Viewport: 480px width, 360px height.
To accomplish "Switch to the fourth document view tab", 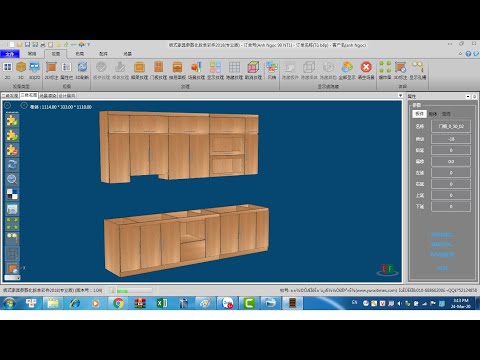I will pyautogui.click(x=67, y=96).
